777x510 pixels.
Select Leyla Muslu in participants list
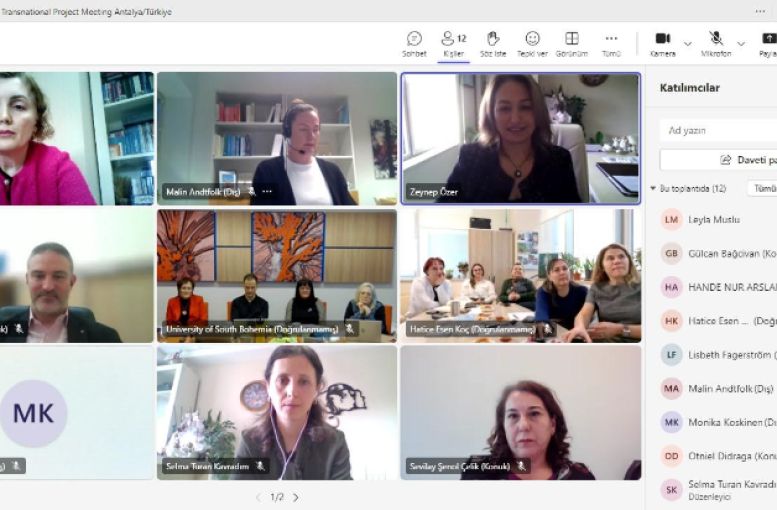tap(714, 220)
